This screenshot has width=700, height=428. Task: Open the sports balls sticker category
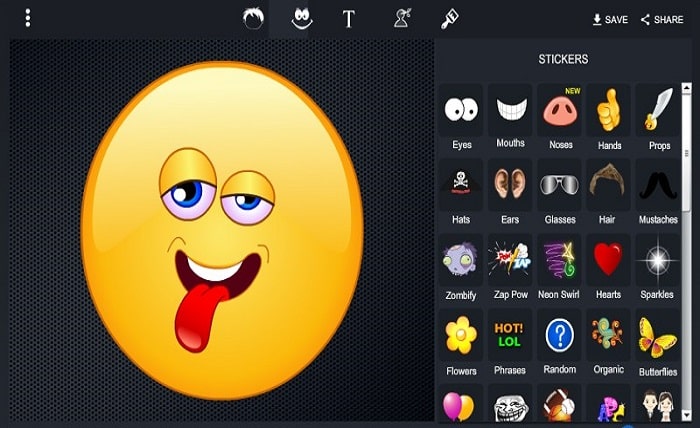coord(560,403)
